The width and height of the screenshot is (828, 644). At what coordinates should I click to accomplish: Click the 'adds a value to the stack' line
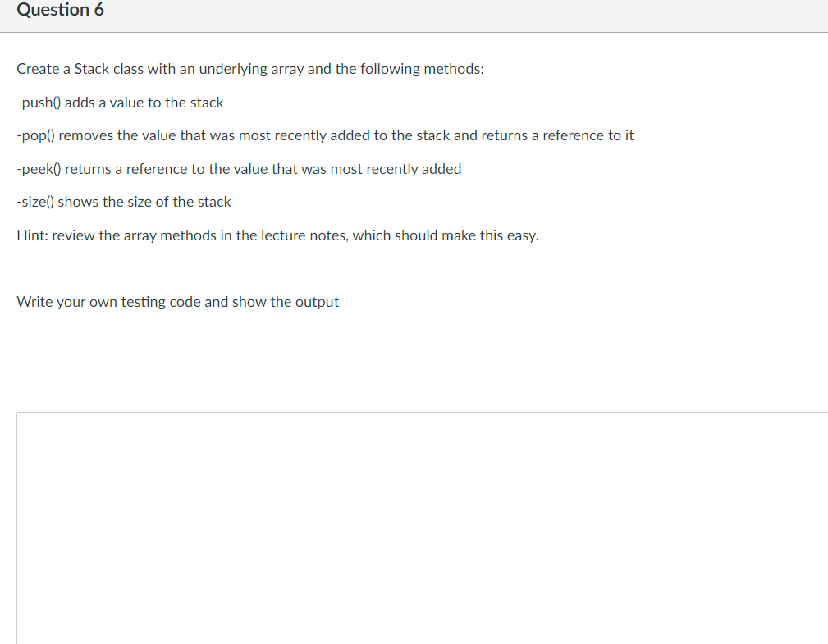[120, 103]
